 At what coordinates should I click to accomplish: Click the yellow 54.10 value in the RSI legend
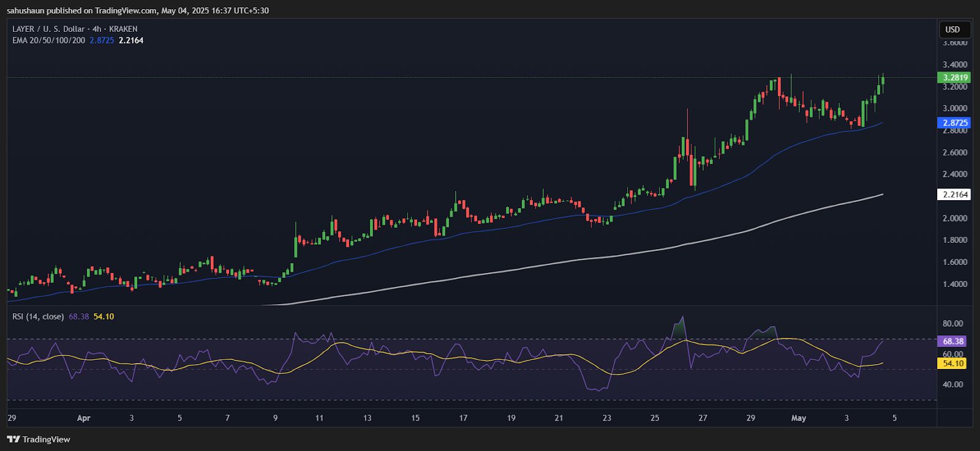click(x=104, y=316)
